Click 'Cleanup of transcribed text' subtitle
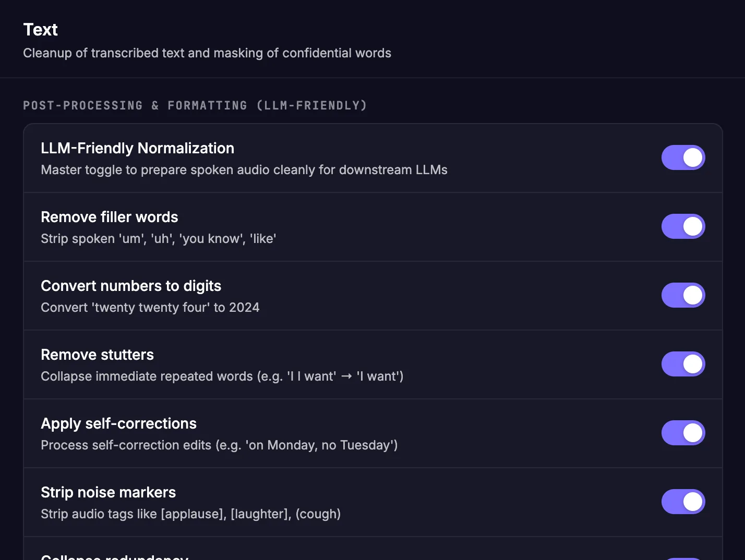The width and height of the screenshot is (745, 560). click(x=207, y=53)
